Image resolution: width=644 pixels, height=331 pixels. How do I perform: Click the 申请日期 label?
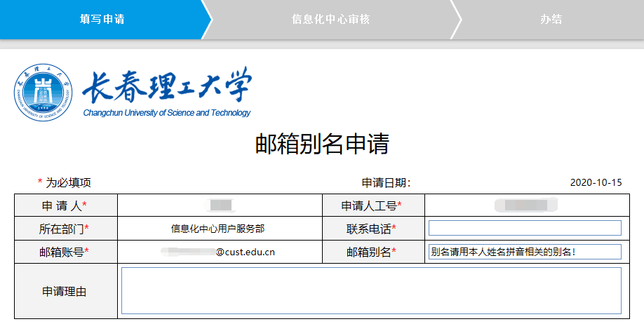click(x=386, y=183)
